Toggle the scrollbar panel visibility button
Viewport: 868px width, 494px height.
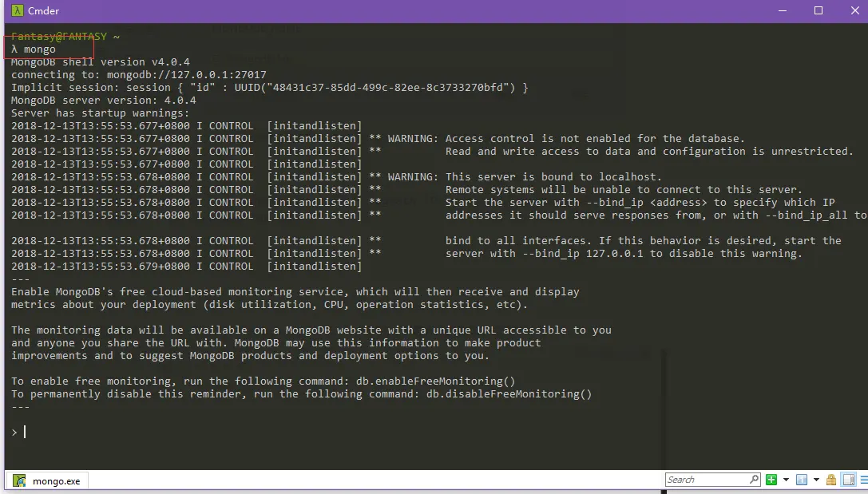point(849,480)
